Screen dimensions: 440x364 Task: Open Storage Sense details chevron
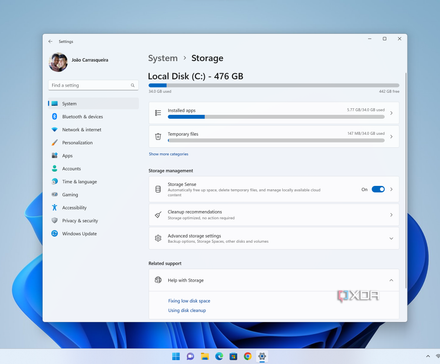click(391, 189)
